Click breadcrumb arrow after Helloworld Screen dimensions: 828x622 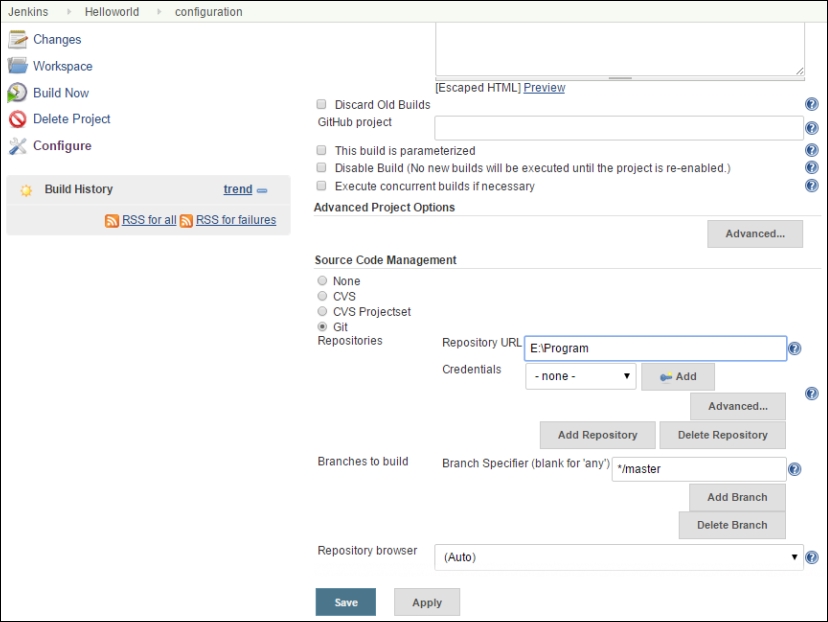(x=159, y=12)
